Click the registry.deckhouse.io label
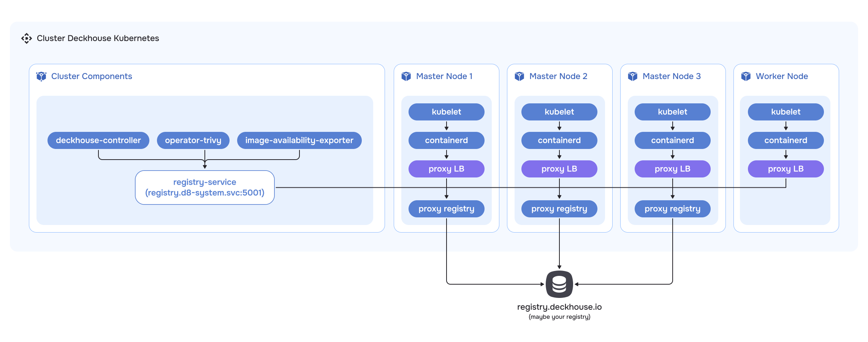This screenshot has height=342, width=868. 559,307
